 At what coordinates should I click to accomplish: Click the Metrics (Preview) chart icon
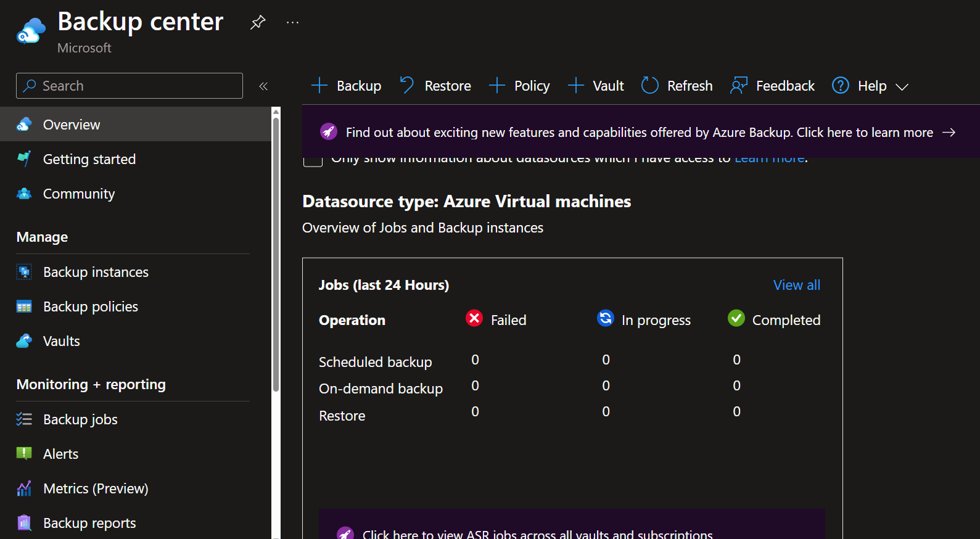click(24, 488)
